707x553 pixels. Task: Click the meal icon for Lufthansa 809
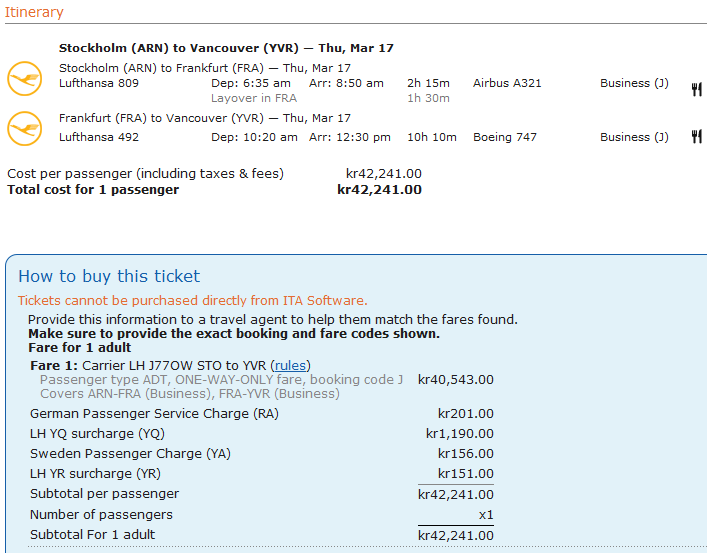point(696,90)
